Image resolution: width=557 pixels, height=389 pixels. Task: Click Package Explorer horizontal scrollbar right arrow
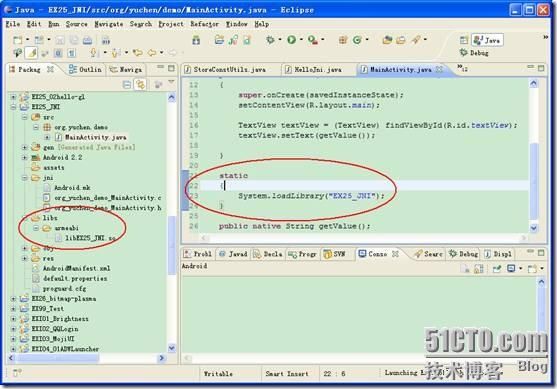pyautogui.click(x=162, y=358)
